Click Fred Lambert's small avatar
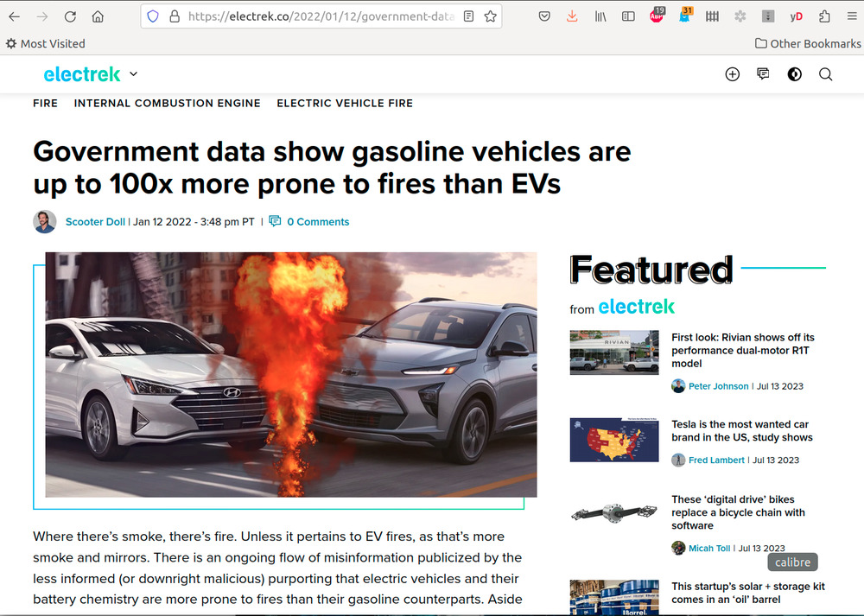 [x=678, y=460]
